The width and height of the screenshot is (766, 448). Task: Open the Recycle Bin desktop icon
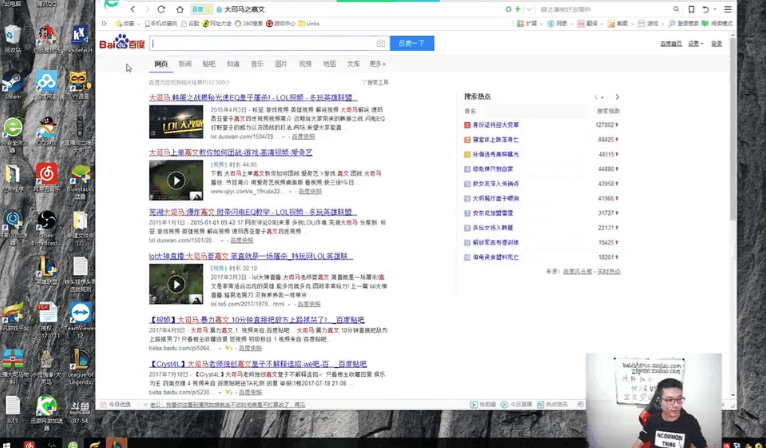13,39
